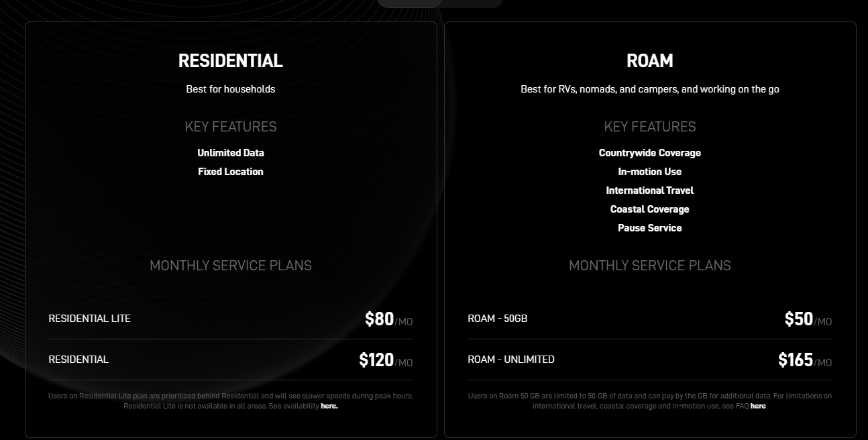Open the Residential Lite availability 'here' link

pos(329,406)
